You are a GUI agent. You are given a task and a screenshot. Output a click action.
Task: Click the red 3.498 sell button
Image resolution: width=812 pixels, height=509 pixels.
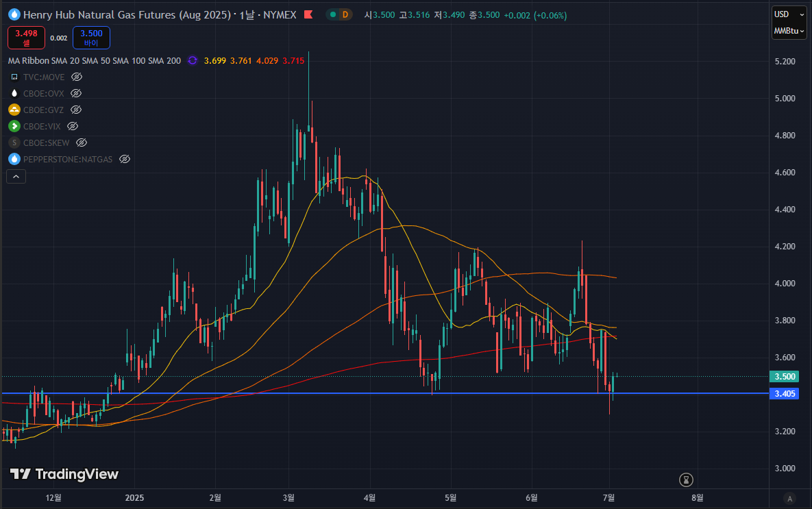pyautogui.click(x=26, y=37)
